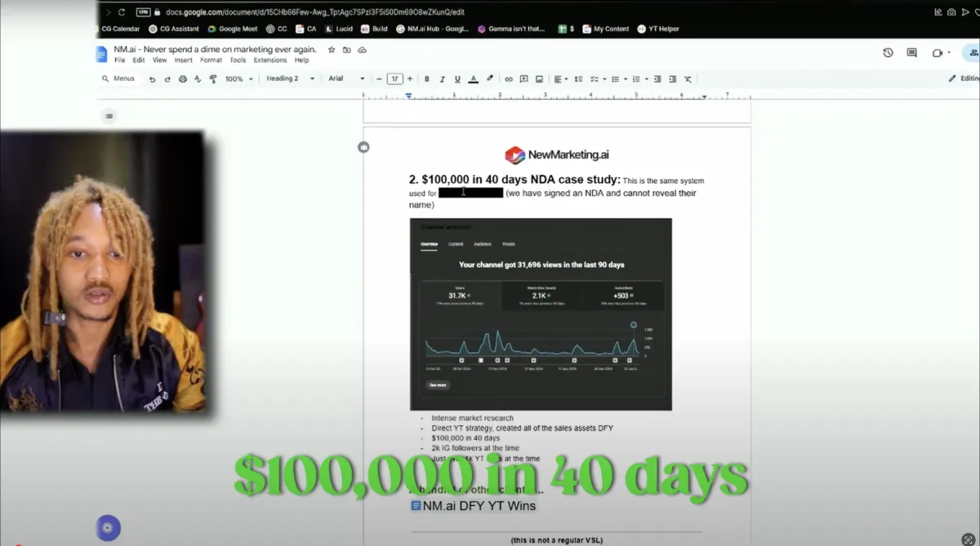Open the text alignment dropdown
The image size is (980, 546).
561,79
